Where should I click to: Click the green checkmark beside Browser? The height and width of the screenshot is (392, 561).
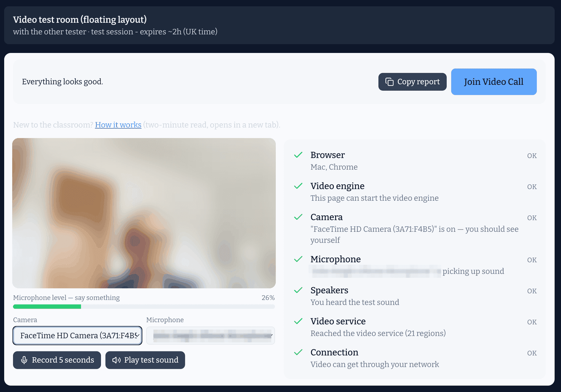tap(298, 155)
